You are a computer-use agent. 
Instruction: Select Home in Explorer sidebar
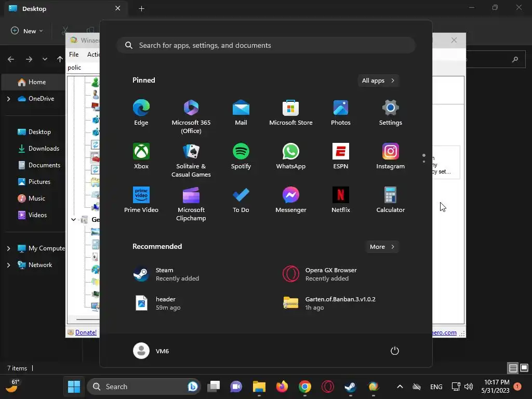click(x=34, y=82)
